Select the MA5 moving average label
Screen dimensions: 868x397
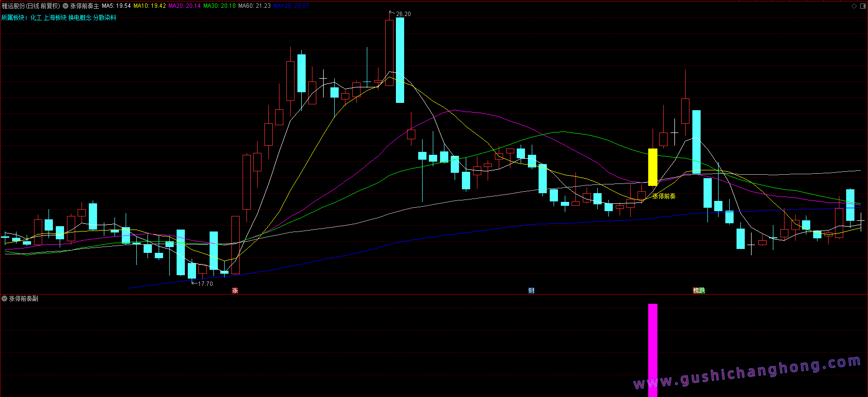pos(116,6)
